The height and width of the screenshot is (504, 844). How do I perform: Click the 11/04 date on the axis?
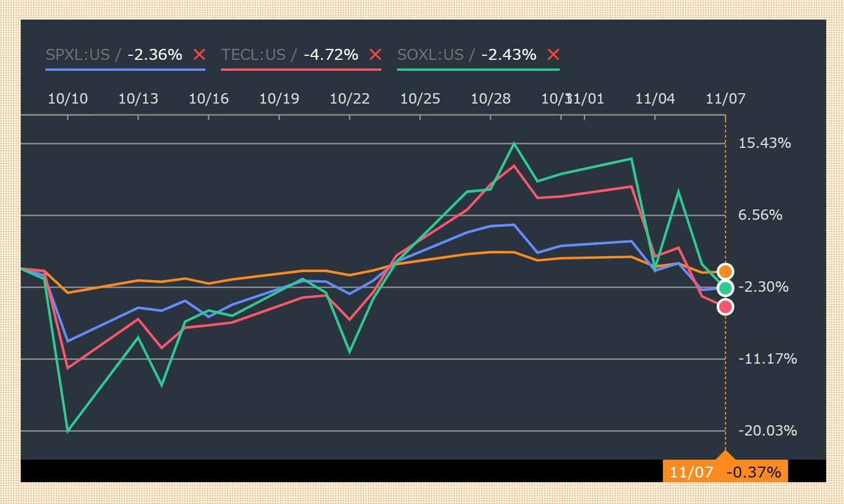pos(655,99)
